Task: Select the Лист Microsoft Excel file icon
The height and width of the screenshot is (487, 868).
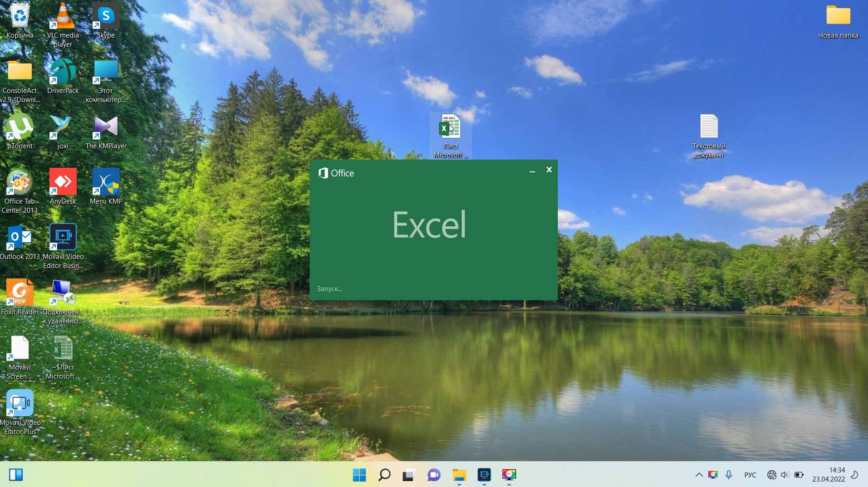Action: pyautogui.click(x=450, y=136)
